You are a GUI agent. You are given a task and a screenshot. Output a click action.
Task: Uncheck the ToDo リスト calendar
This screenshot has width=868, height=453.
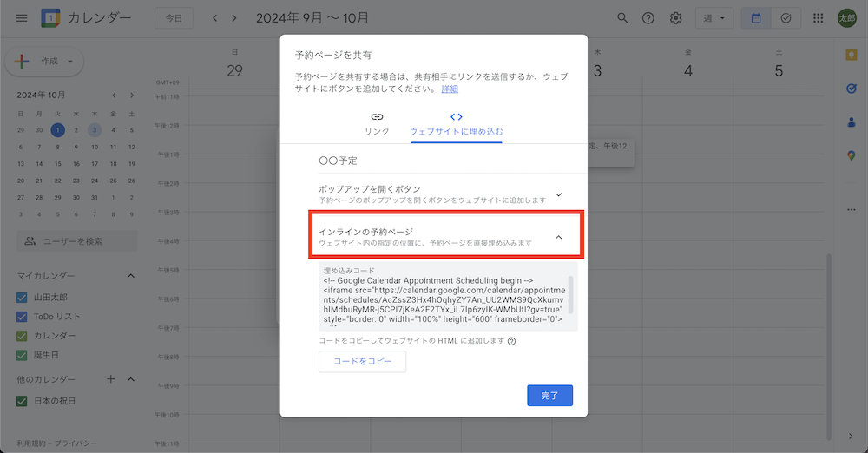pos(23,317)
